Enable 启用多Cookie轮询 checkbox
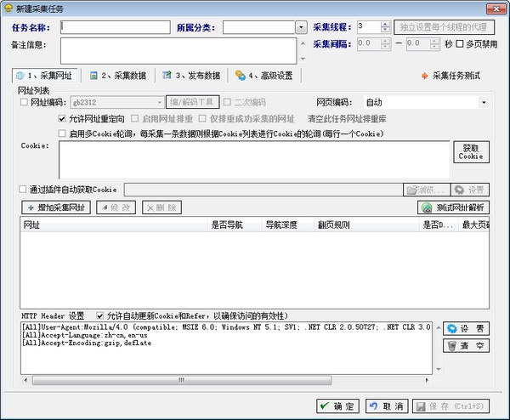Viewport: 510px width, 420px height. pos(62,133)
